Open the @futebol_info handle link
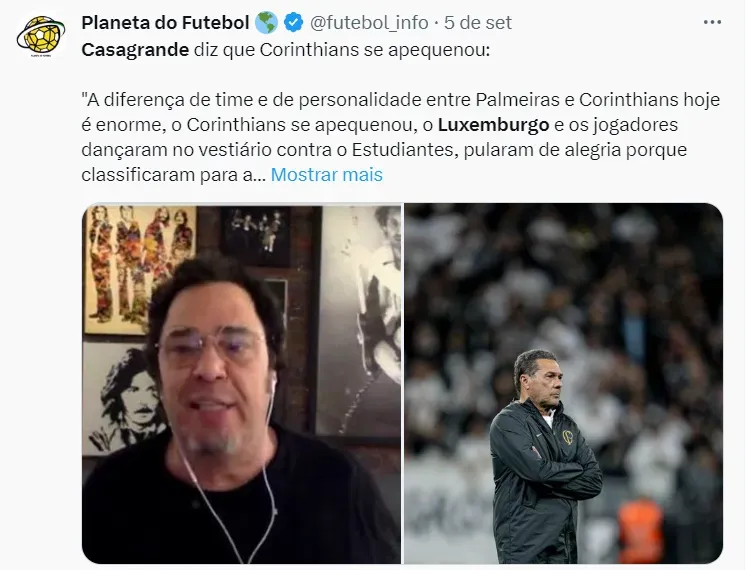The height and width of the screenshot is (570, 746). [x=369, y=22]
